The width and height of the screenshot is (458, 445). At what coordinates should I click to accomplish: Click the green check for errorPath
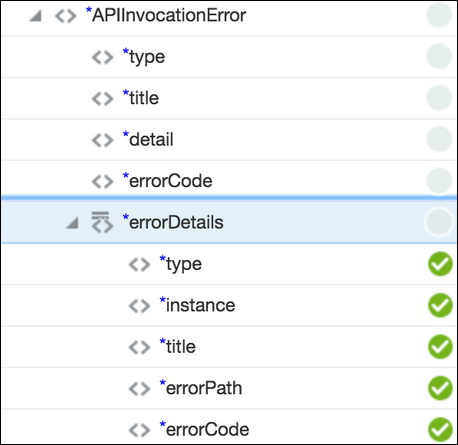(x=440, y=388)
